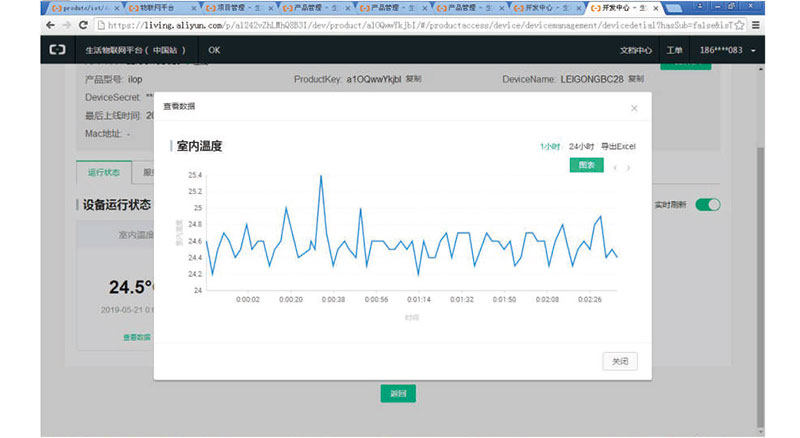This screenshot has width=800, height=438.
Task: Reload the page with the refresh icon
Action: tap(83, 25)
